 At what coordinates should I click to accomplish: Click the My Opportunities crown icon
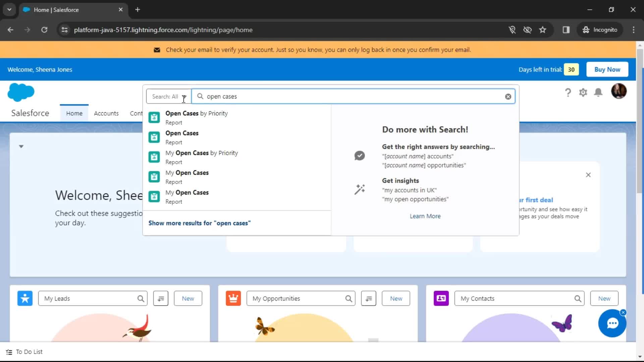(233, 298)
